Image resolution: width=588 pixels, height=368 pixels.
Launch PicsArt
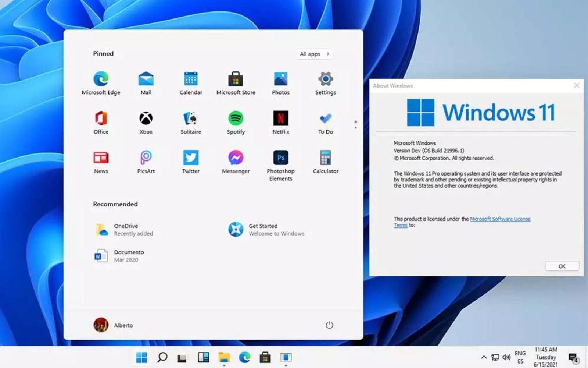[x=146, y=162]
